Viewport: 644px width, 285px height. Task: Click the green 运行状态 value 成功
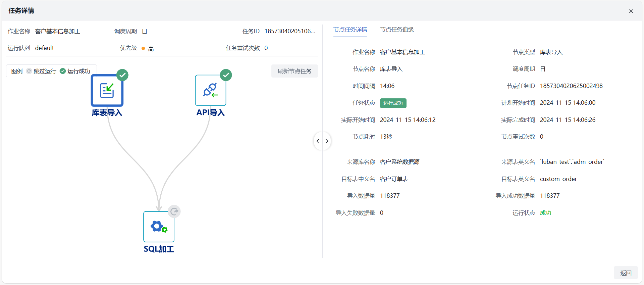546,213
